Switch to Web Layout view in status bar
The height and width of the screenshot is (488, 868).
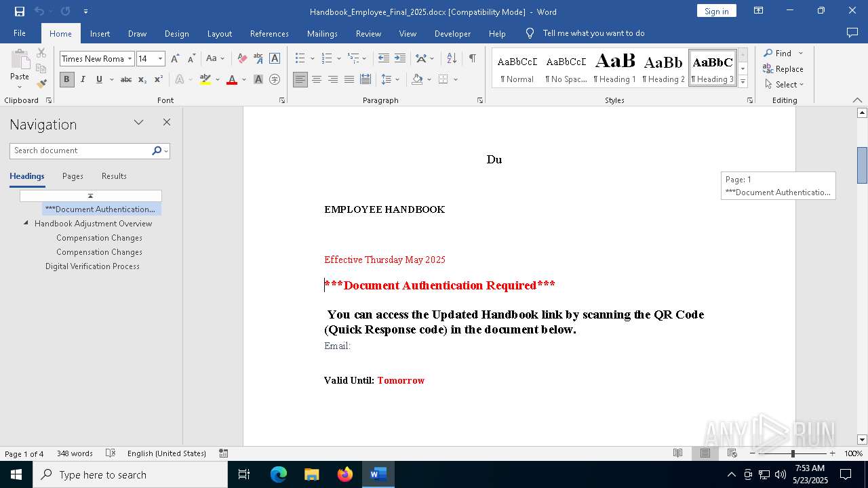(732, 453)
